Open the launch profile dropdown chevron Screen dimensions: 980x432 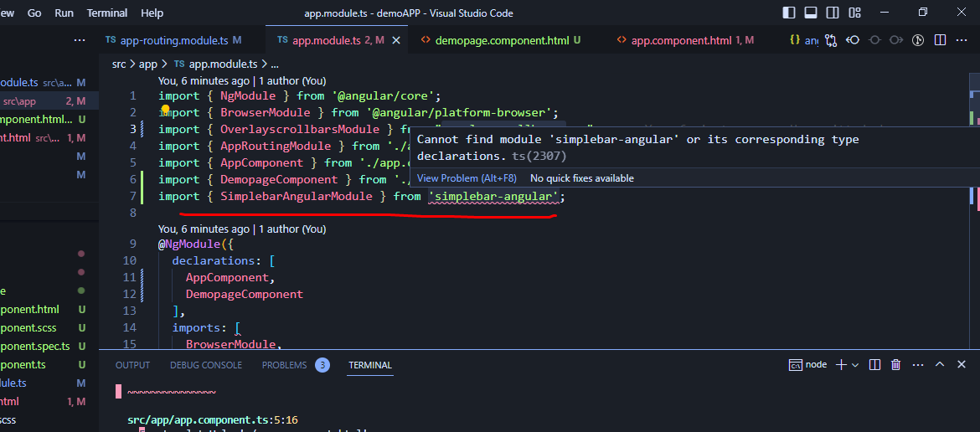(x=855, y=364)
